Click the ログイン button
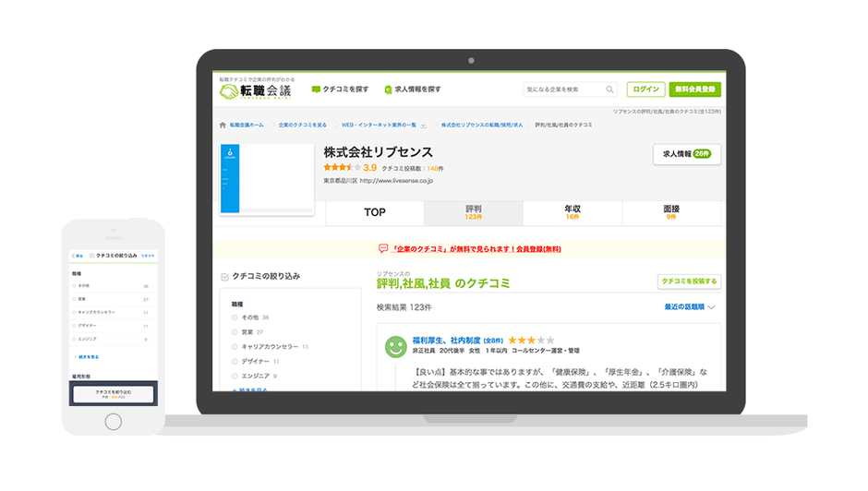The image size is (868, 491). pos(645,90)
